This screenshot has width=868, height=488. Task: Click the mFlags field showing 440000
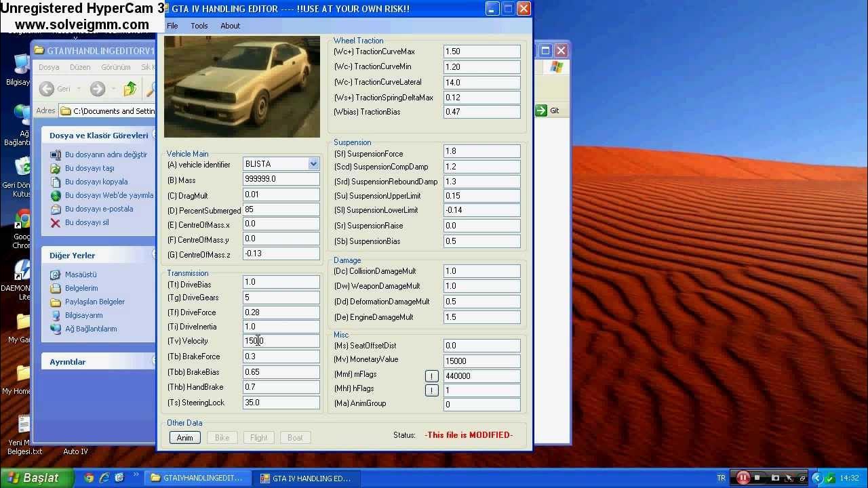482,375
